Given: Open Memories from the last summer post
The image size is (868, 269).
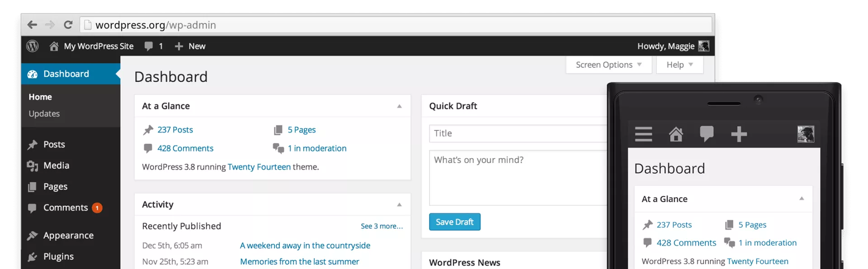Looking at the screenshot, I should pos(300,262).
